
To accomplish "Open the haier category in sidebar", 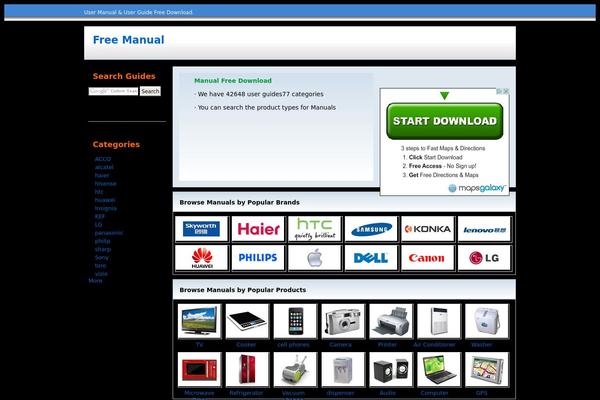I will [102, 175].
